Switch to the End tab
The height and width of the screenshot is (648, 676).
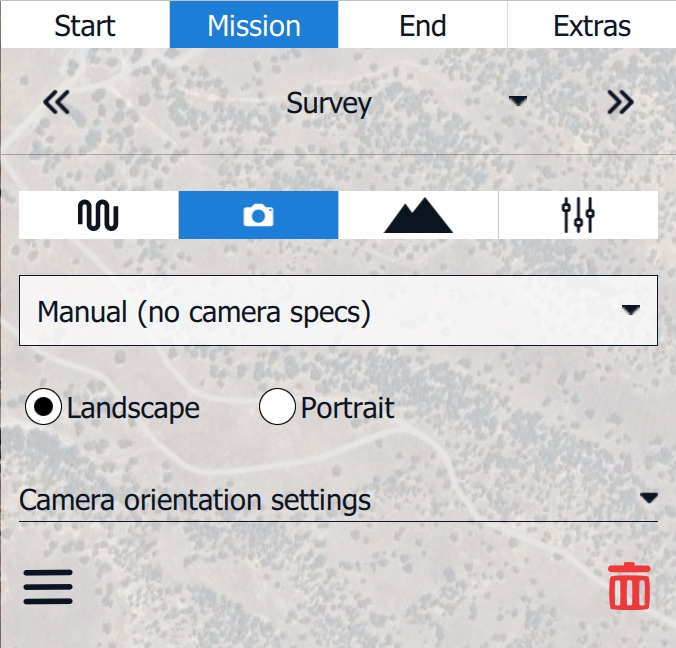422,25
